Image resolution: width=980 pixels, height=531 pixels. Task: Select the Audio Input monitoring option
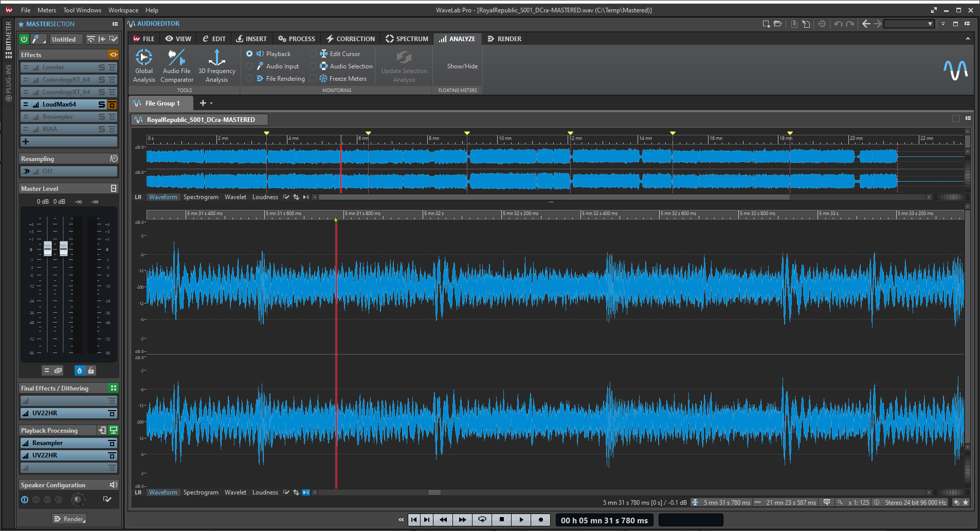click(249, 66)
